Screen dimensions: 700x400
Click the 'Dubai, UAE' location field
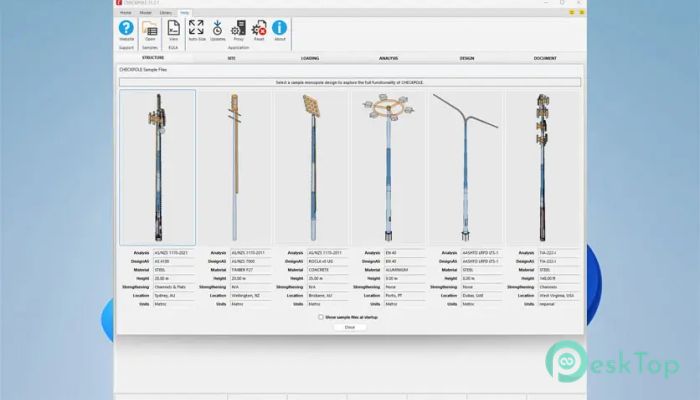click(x=483, y=296)
